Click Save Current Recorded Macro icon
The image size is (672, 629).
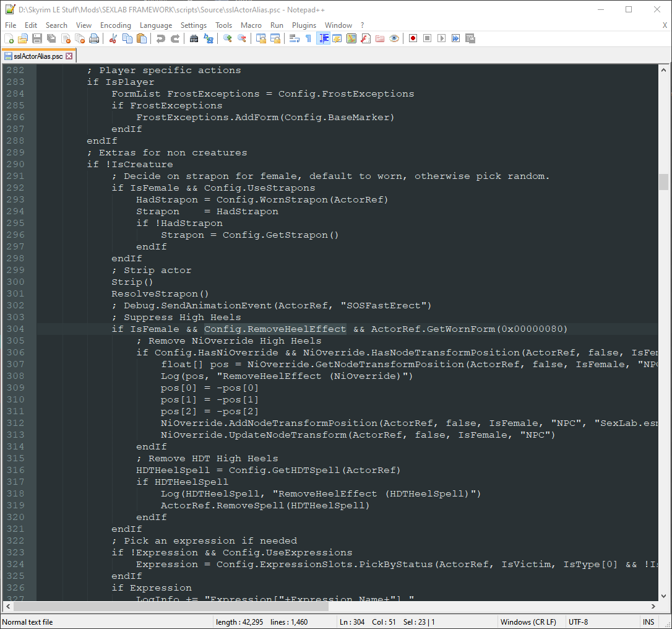(470, 38)
